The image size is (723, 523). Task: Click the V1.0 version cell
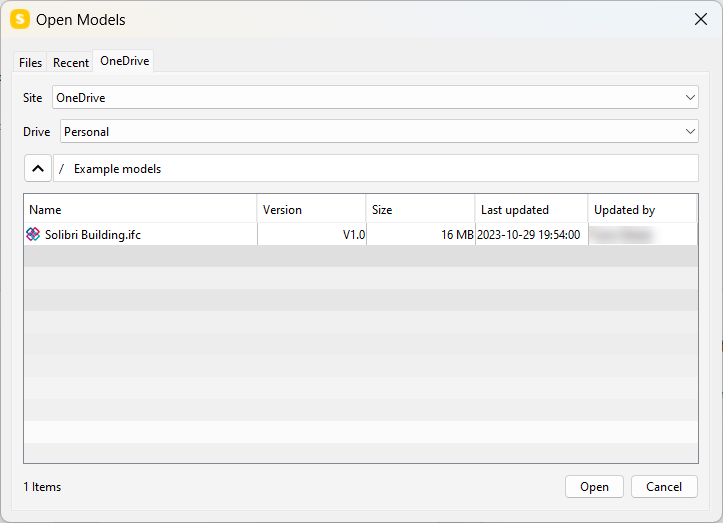click(312, 234)
